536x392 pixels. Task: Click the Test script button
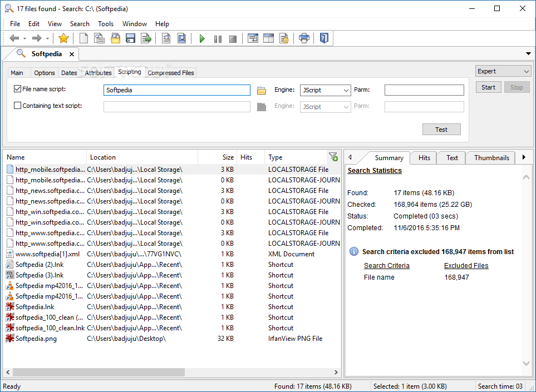click(441, 130)
